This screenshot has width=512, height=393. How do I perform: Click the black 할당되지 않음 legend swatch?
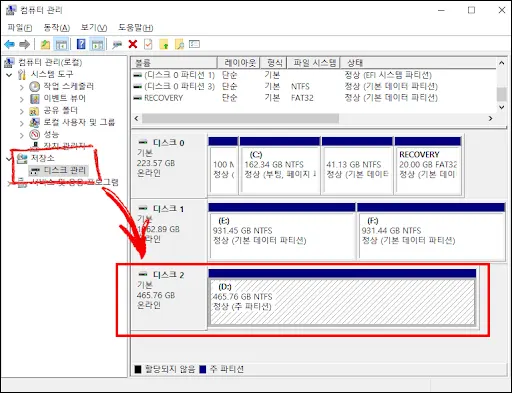coord(138,369)
